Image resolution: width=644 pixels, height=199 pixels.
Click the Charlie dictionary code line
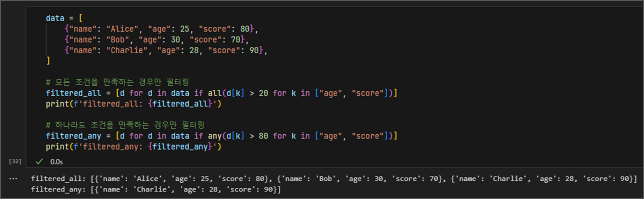pos(166,50)
